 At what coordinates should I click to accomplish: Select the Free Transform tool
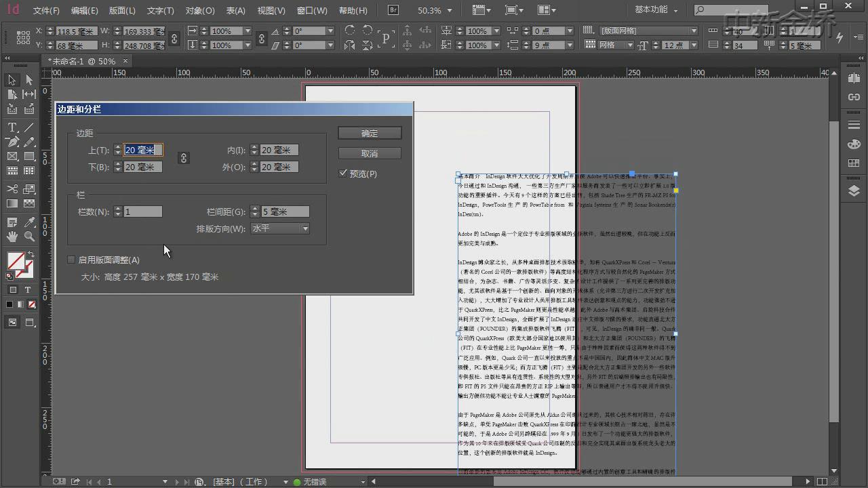click(29, 189)
